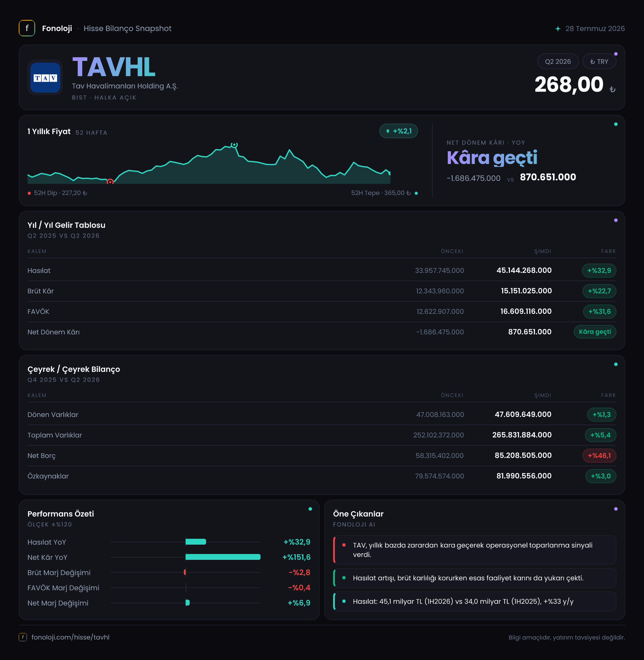Click the 52H Tepe 365,00 label
The image size is (644, 660).
[x=381, y=193]
